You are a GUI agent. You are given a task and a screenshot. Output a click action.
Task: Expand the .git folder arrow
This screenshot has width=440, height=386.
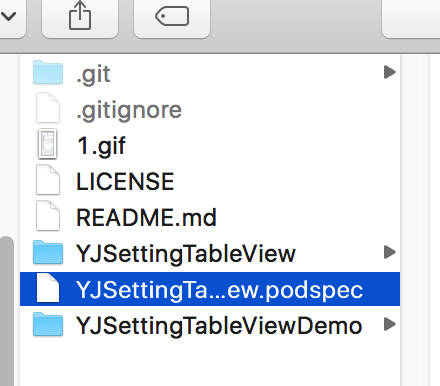[389, 72]
